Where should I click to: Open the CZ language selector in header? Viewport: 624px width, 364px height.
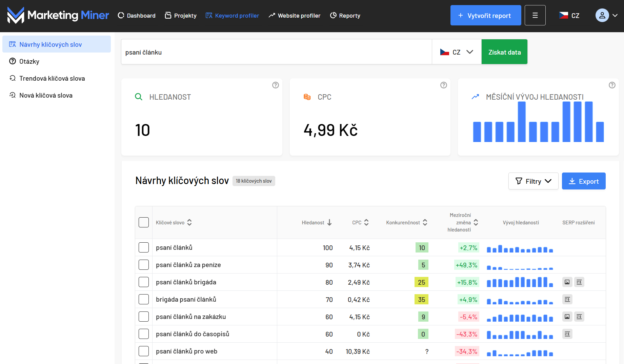point(569,15)
